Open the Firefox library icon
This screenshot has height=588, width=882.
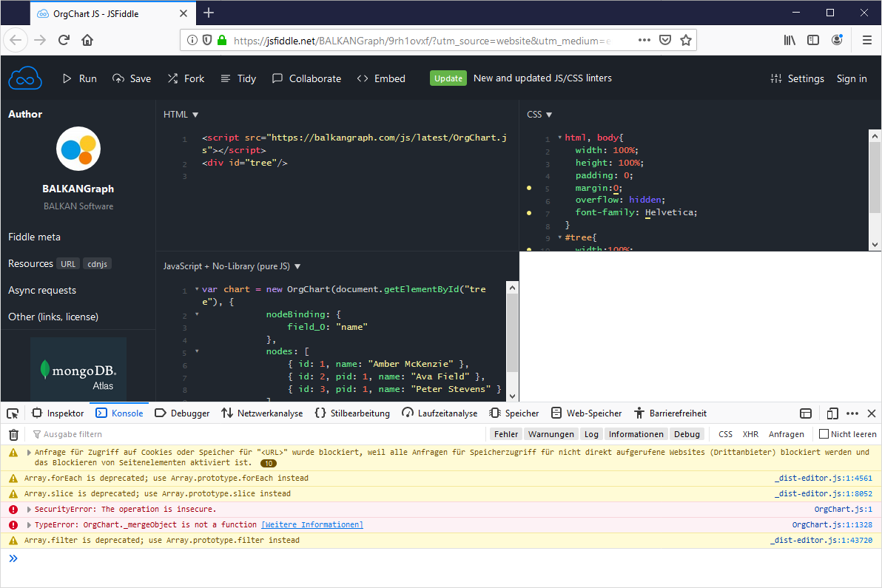(x=790, y=39)
